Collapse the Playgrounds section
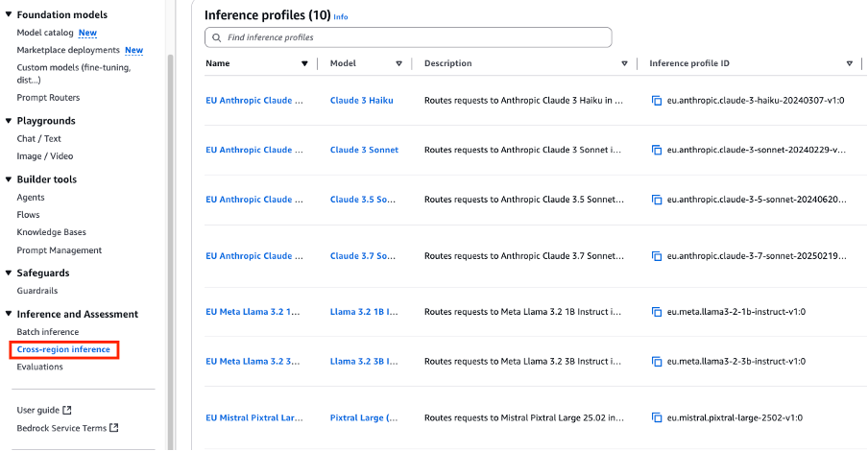Viewport: 868px width, 451px height. click(9, 121)
